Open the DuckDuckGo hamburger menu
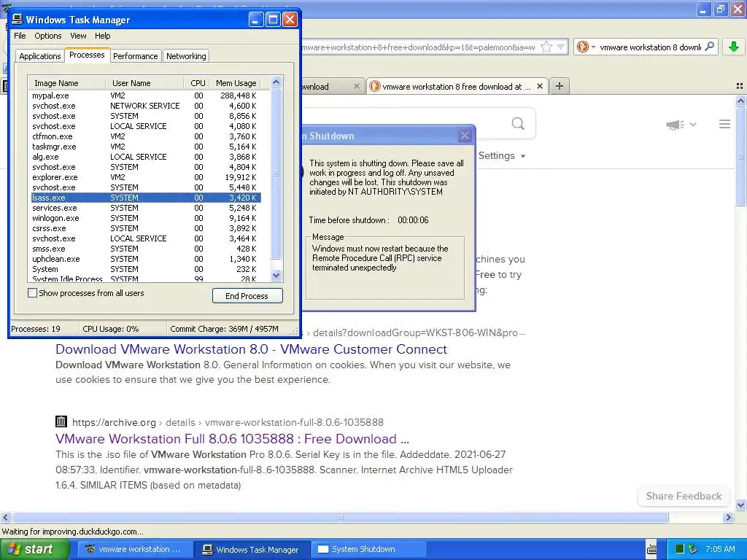 pyautogui.click(x=724, y=124)
